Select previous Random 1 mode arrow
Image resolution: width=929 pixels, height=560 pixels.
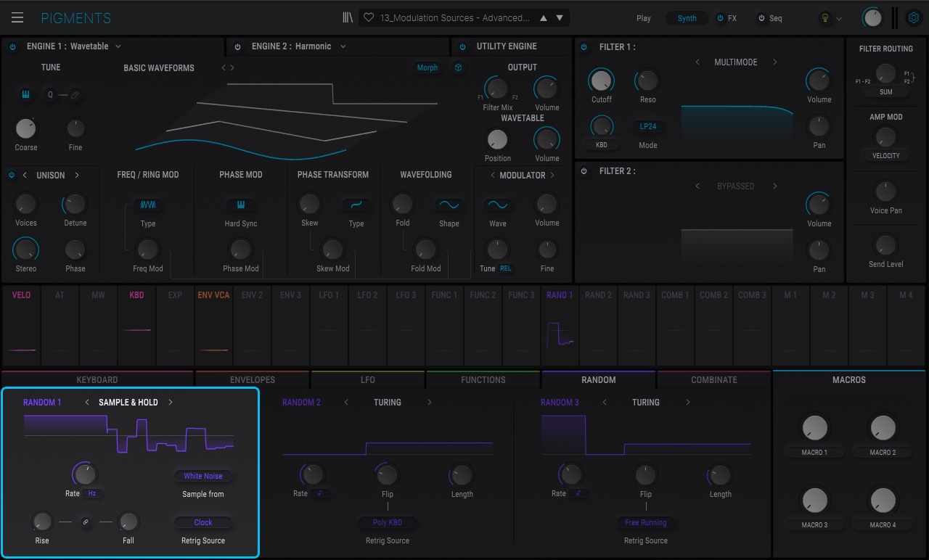(x=87, y=403)
